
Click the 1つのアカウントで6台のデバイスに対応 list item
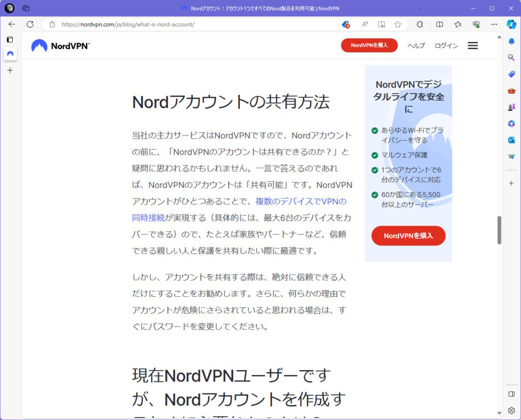[x=407, y=175]
